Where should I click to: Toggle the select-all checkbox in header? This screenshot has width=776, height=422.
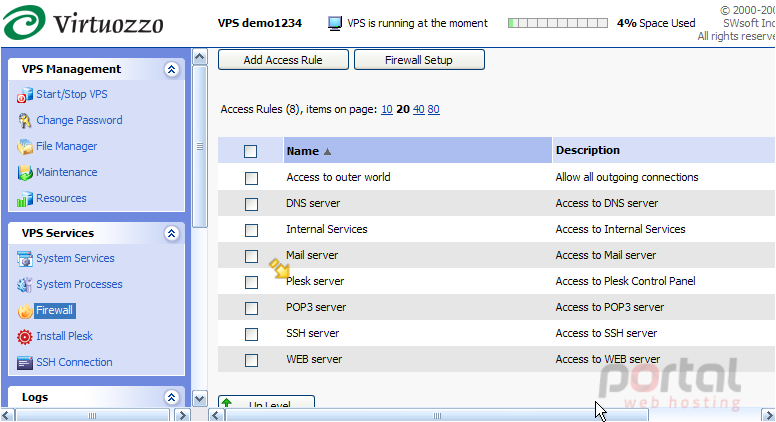[250, 151]
